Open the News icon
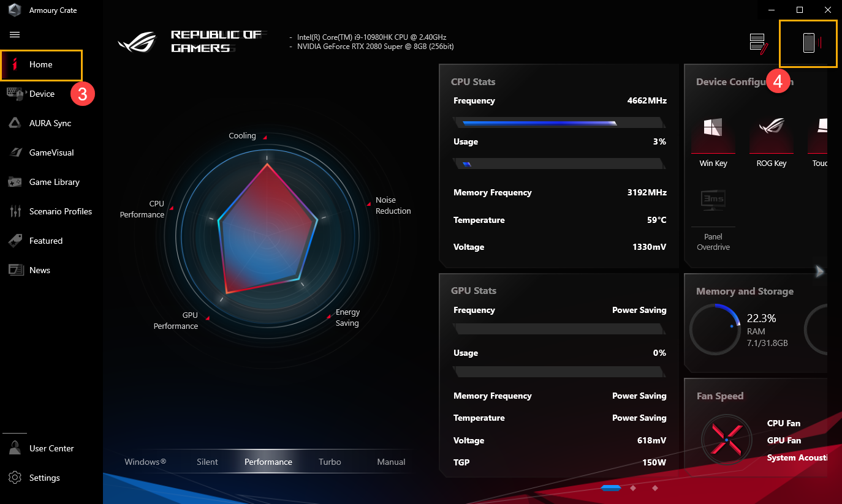This screenshot has width=842, height=504. tap(15, 270)
